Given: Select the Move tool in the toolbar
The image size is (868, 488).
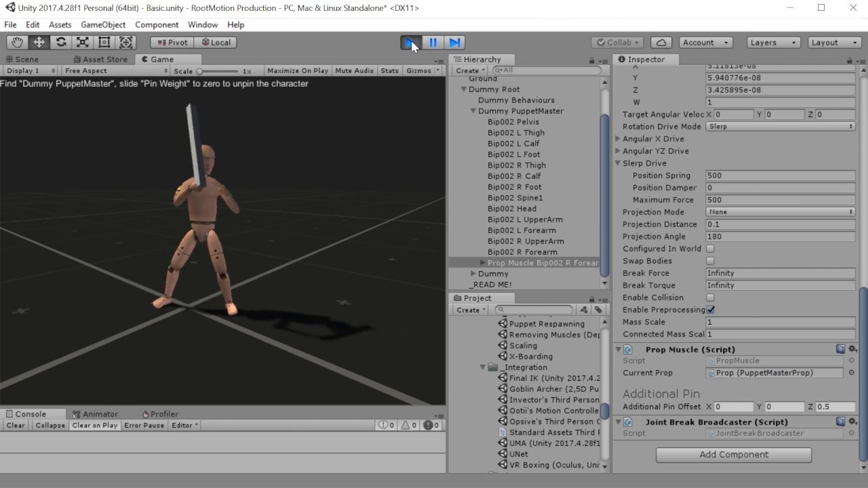Looking at the screenshot, I should point(39,42).
